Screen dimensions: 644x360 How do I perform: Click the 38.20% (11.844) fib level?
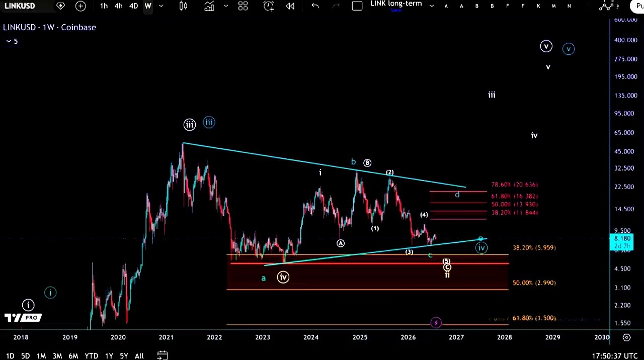(x=514, y=213)
